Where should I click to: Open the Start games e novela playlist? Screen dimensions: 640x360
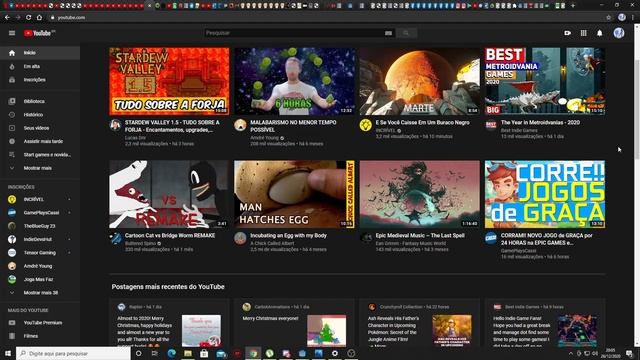40,155
